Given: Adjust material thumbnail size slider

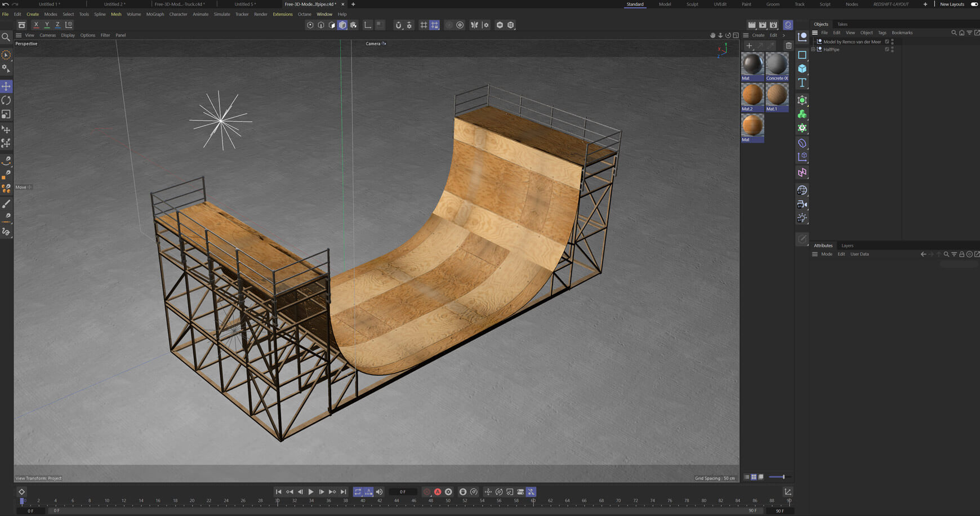Looking at the screenshot, I should [x=779, y=477].
